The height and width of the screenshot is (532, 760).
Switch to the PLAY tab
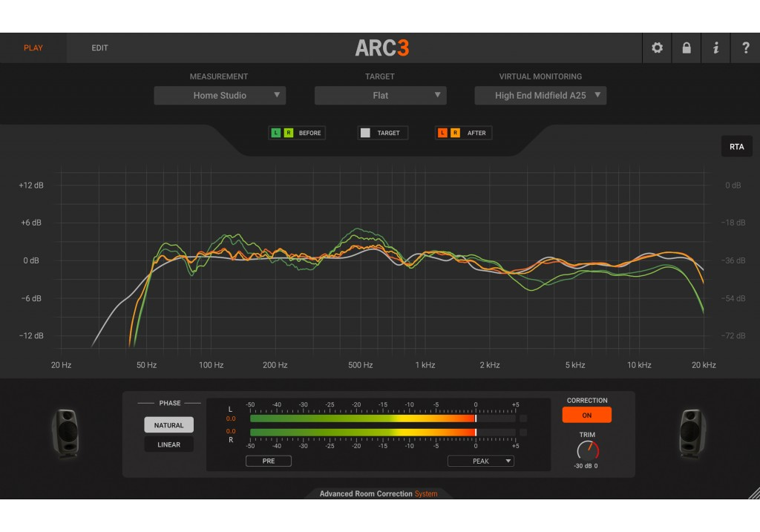(x=33, y=48)
